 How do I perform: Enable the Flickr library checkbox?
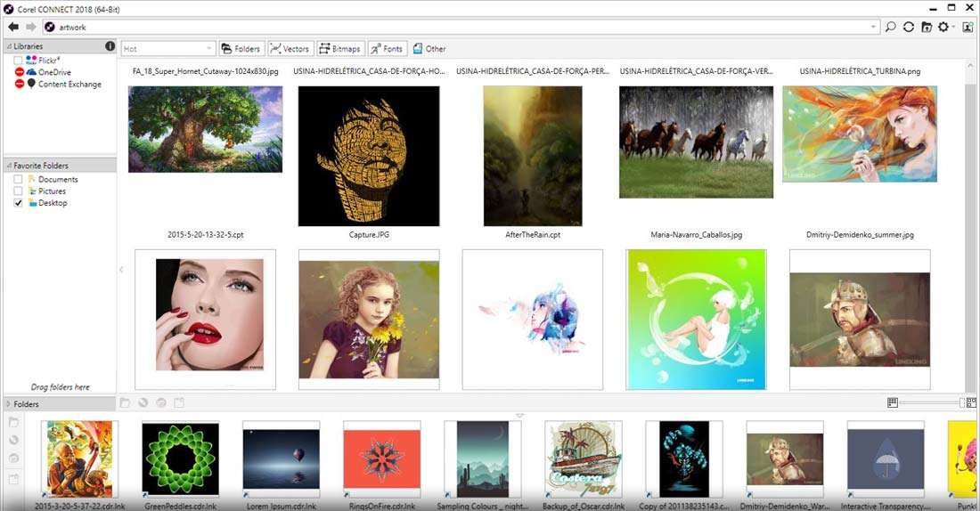click(19, 61)
